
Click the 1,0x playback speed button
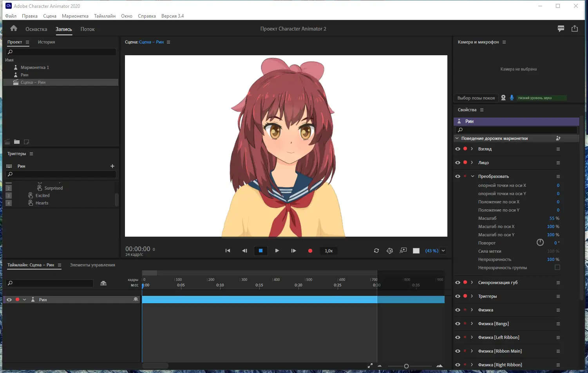(329, 251)
